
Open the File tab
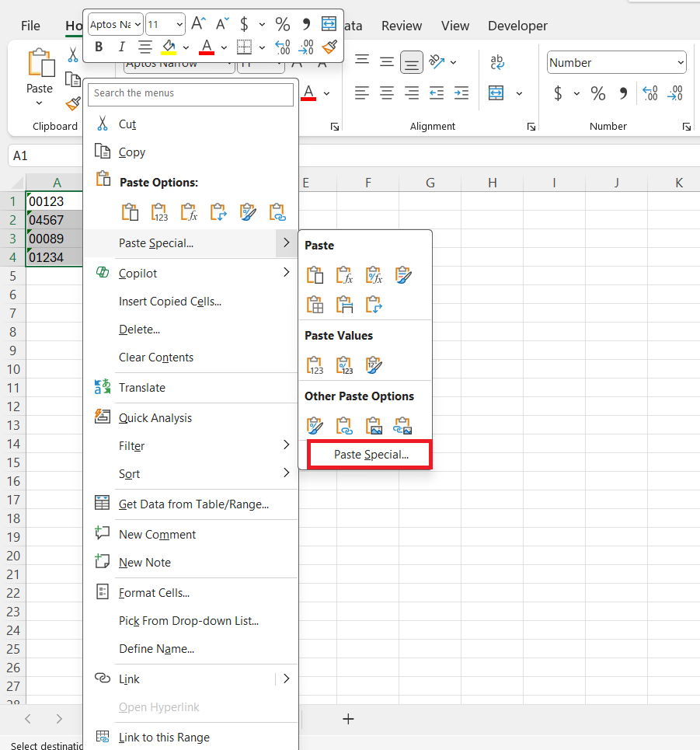30,26
